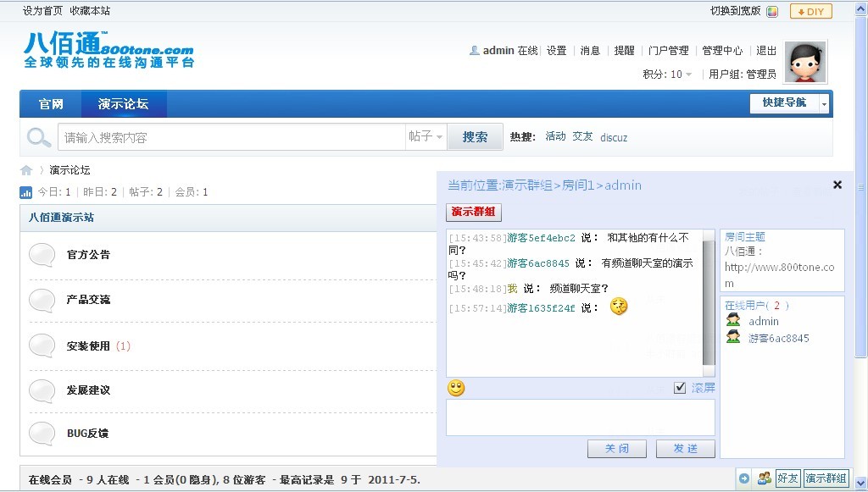The image size is (868, 492).
Task: Click 游客6ac8845's avatar icon in online list
Action: 733,338
